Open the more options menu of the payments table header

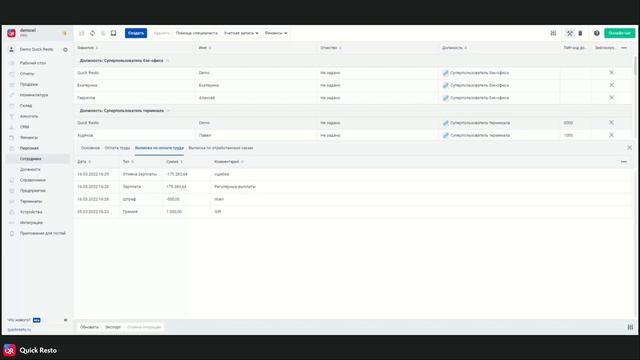[x=624, y=162]
